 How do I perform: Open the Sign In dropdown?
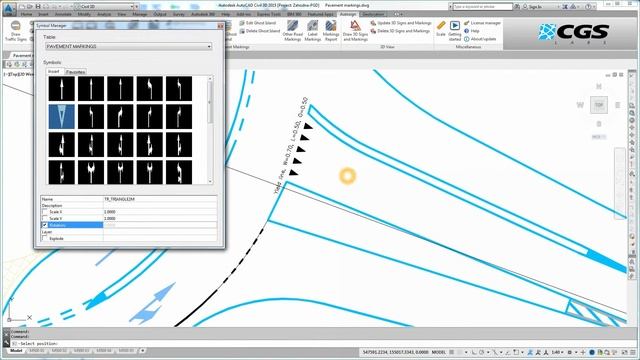(x=541, y=7)
